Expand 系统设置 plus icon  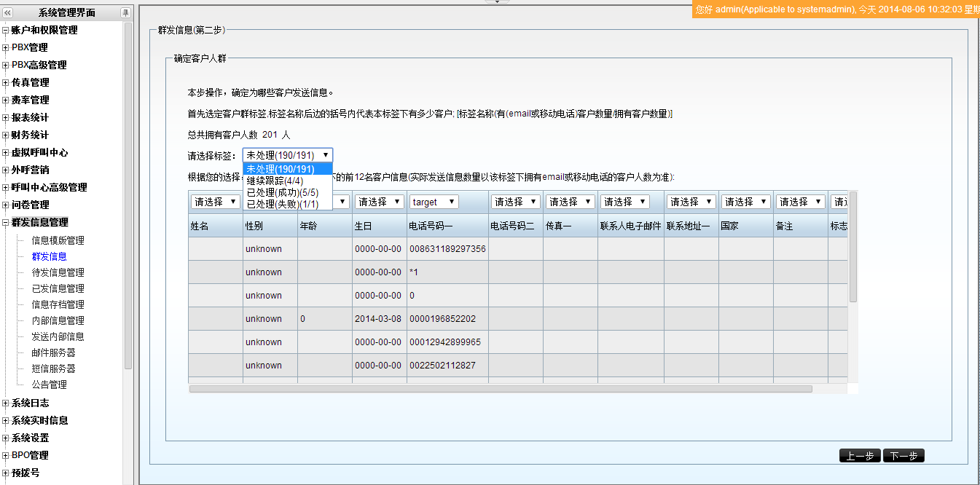[6, 438]
